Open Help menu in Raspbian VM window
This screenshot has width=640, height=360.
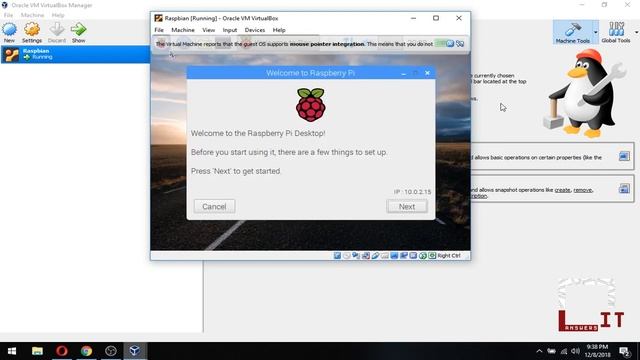coord(279,30)
